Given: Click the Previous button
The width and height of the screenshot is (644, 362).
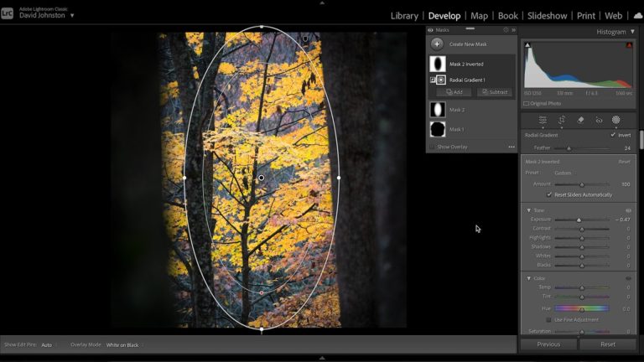Looking at the screenshot, I should point(548,344).
